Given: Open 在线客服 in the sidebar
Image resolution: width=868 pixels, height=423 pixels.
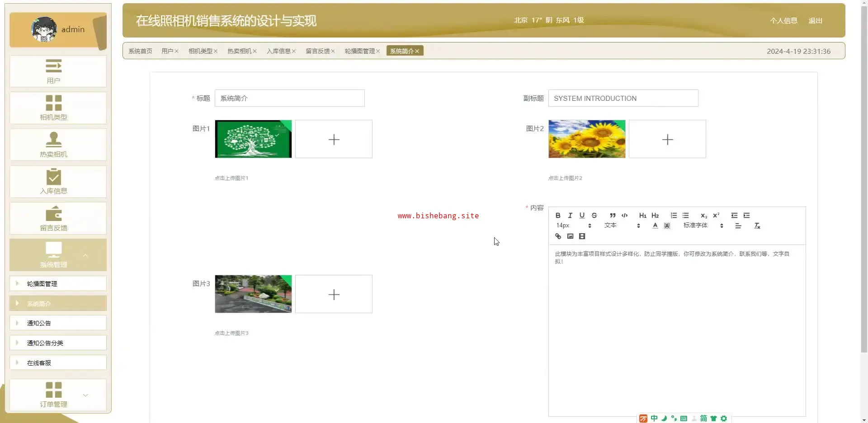Looking at the screenshot, I should pos(58,362).
